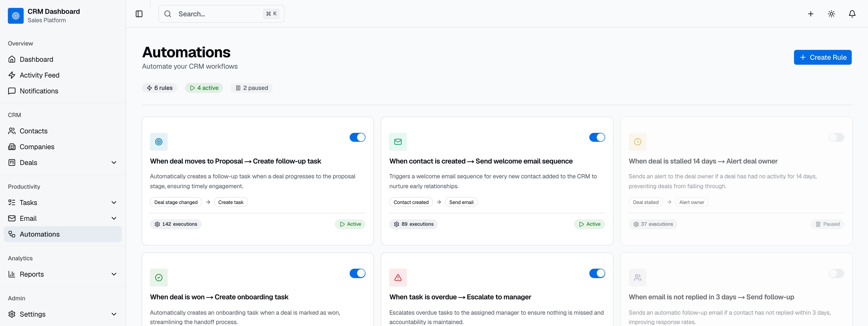Click the Contacts people icon
The image size is (868, 326).
point(12,131)
